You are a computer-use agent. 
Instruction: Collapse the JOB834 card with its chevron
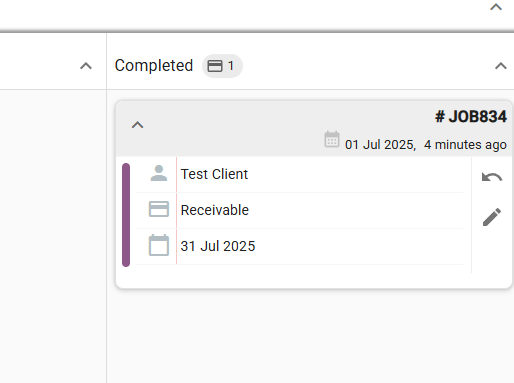click(x=137, y=125)
